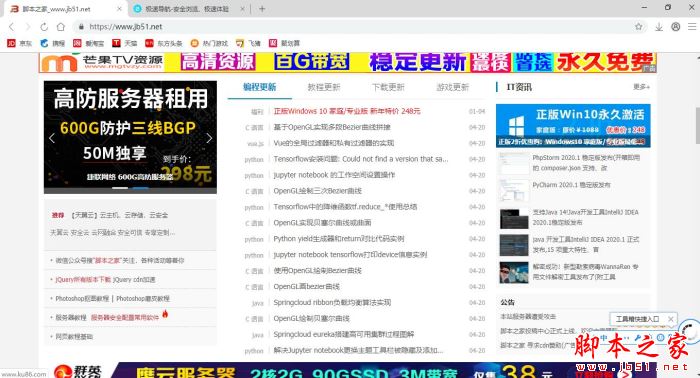Switch to the second browser tab
Image resolution: width=700 pixels, height=378 pixels.
pyautogui.click(x=190, y=8)
